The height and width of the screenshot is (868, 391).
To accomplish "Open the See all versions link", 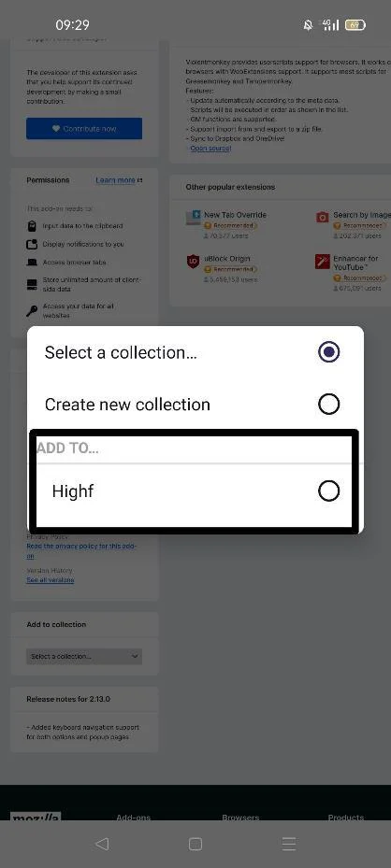I will tap(51, 580).
